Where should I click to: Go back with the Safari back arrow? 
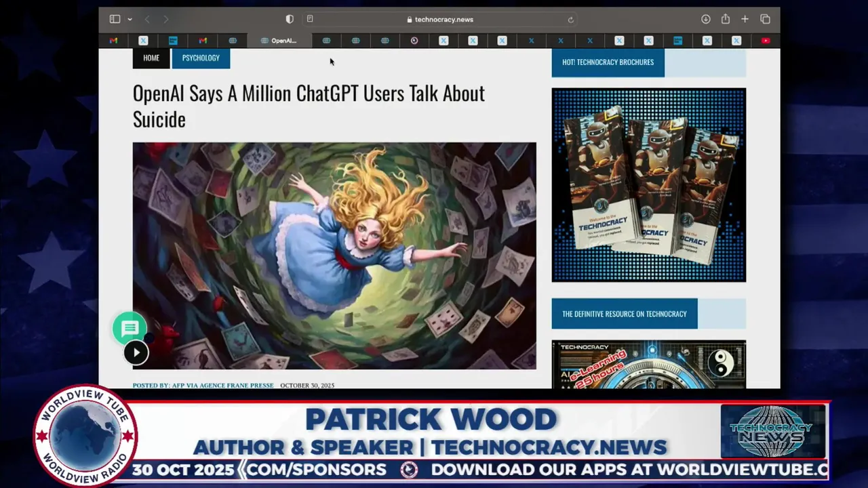pos(147,20)
